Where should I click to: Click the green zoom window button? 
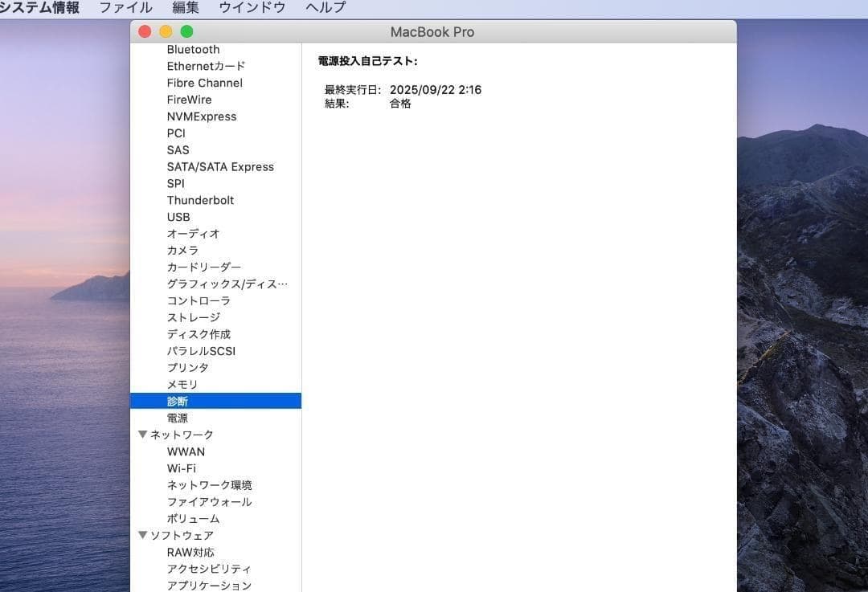[186, 31]
